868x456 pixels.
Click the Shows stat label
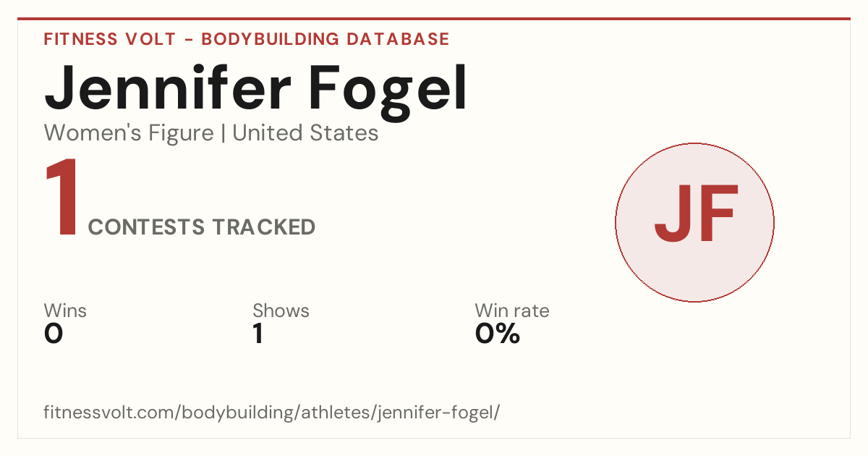click(x=281, y=311)
